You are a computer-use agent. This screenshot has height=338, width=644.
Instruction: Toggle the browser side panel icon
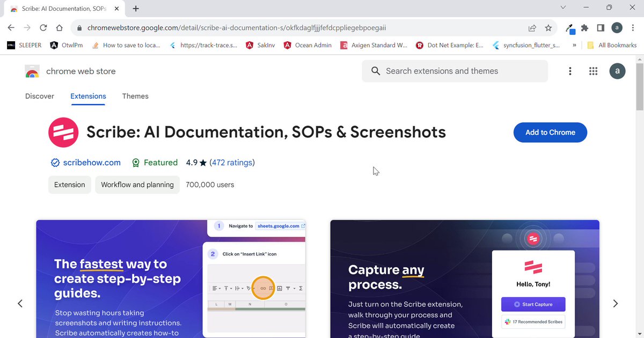click(x=601, y=28)
